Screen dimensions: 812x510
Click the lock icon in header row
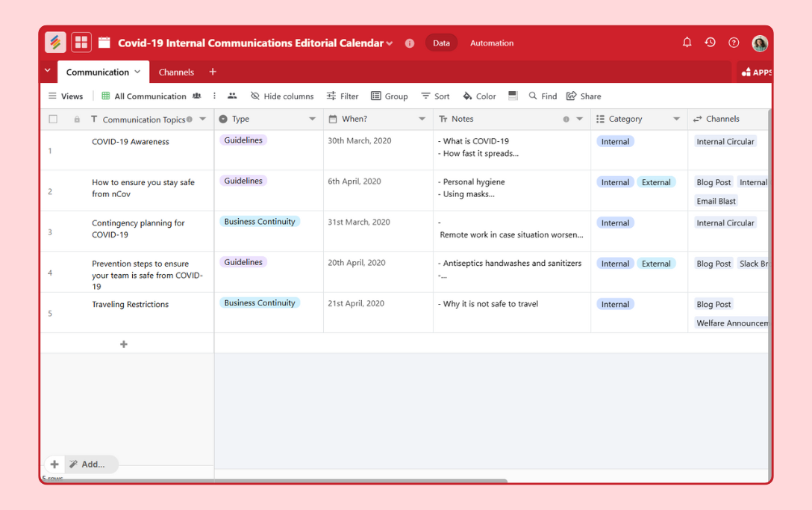[77, 119]
